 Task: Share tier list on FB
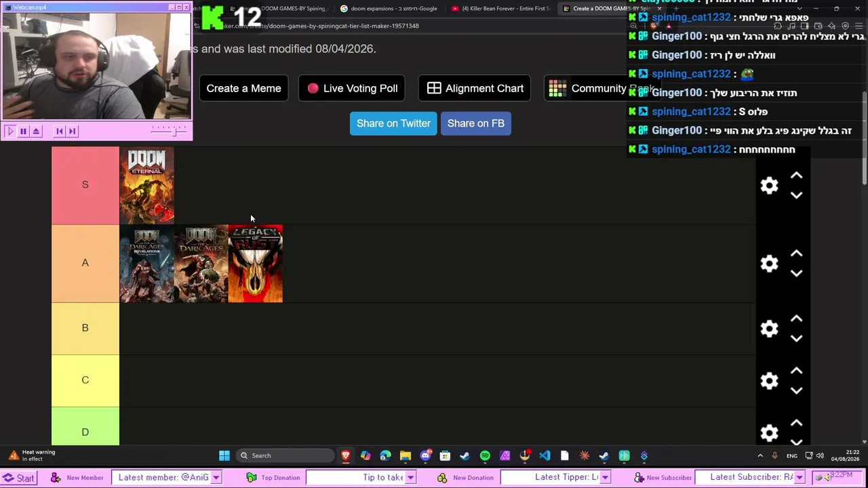[x=476, y=123]
